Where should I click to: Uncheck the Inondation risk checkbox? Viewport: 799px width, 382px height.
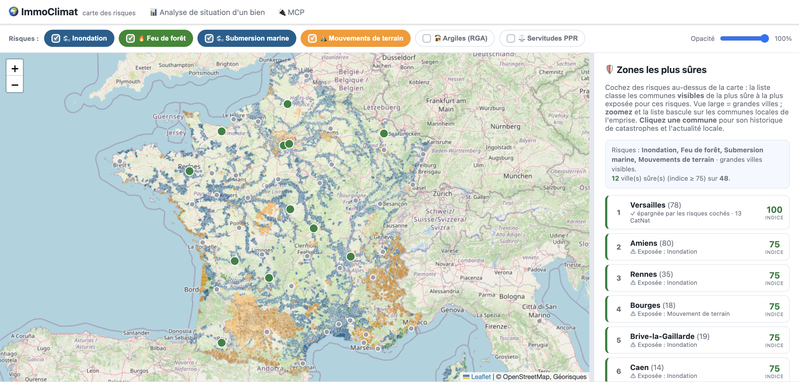(x=56, y=38)
